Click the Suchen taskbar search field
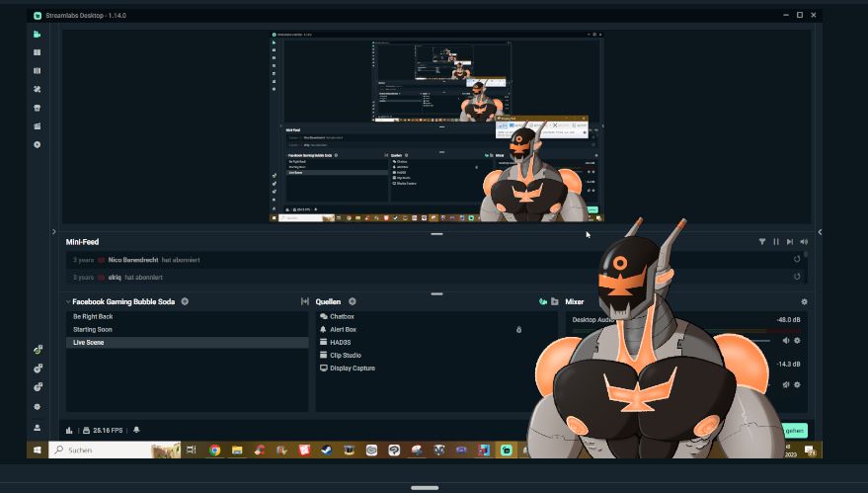The image size is (868, 493). 115,451
